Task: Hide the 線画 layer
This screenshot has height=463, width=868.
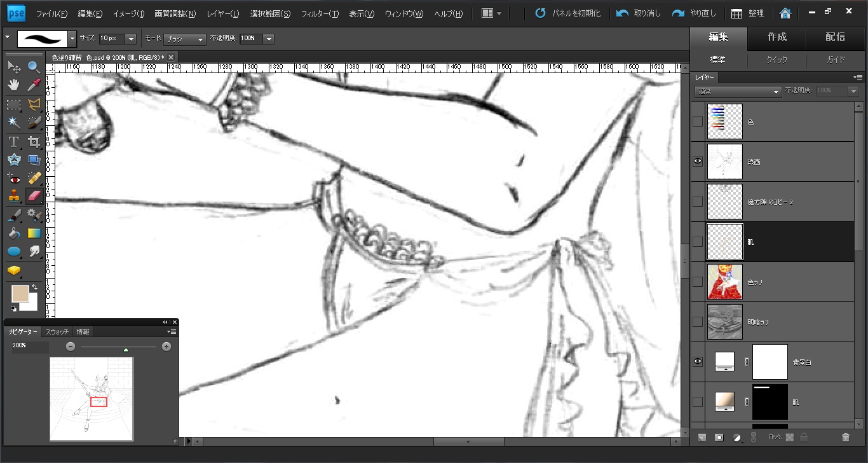Action: point(698,162)
